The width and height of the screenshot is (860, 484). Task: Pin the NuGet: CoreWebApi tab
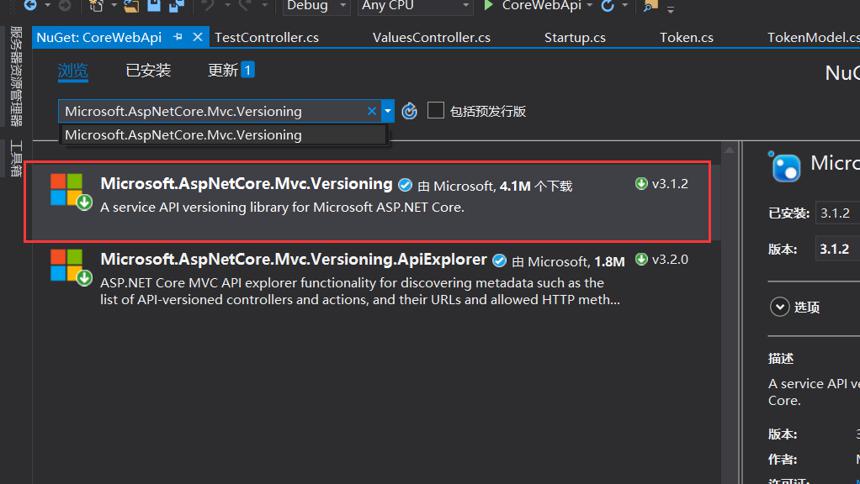tap(178, 37)
